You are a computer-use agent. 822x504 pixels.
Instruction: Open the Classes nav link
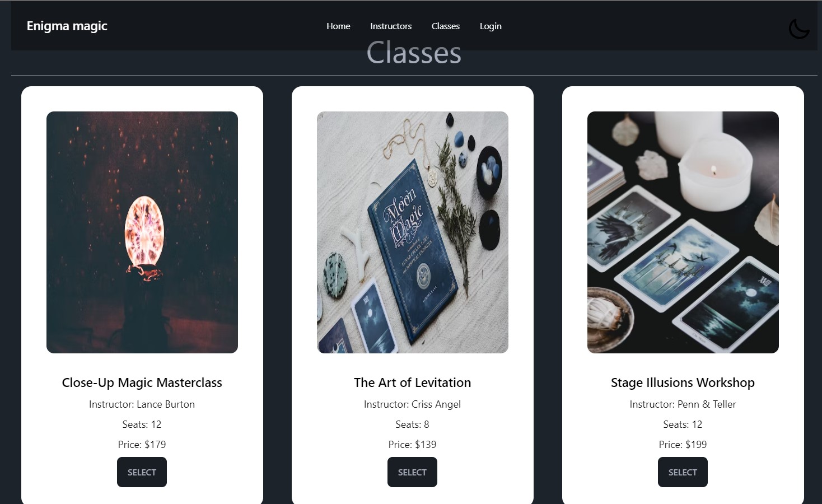(446, 26)
